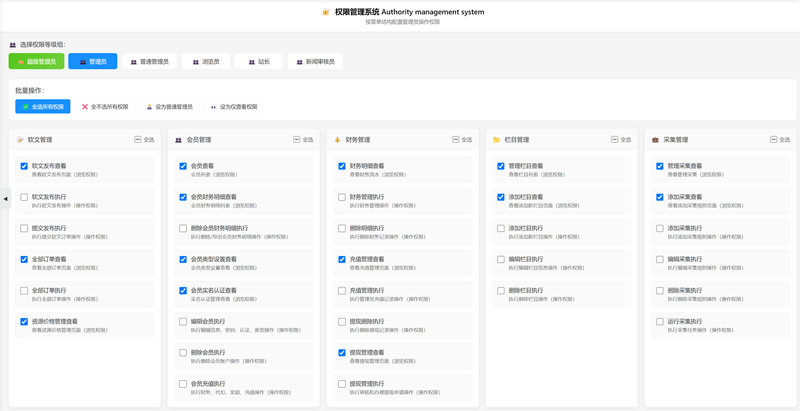Click the 设为仅查看权限 batch button
The height and width of the screenshot is (411, 800).
click(234, 107)
